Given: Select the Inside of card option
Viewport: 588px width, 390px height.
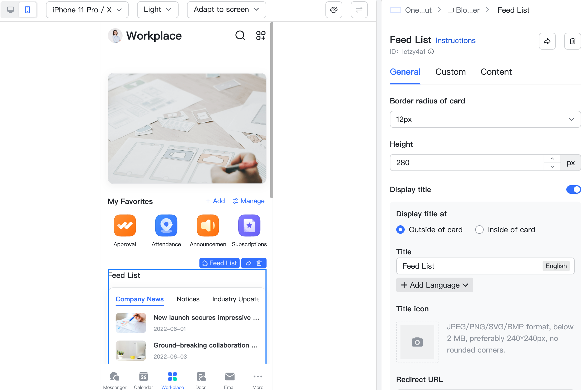Looking at the screenshot, I should tap(479, 230).
